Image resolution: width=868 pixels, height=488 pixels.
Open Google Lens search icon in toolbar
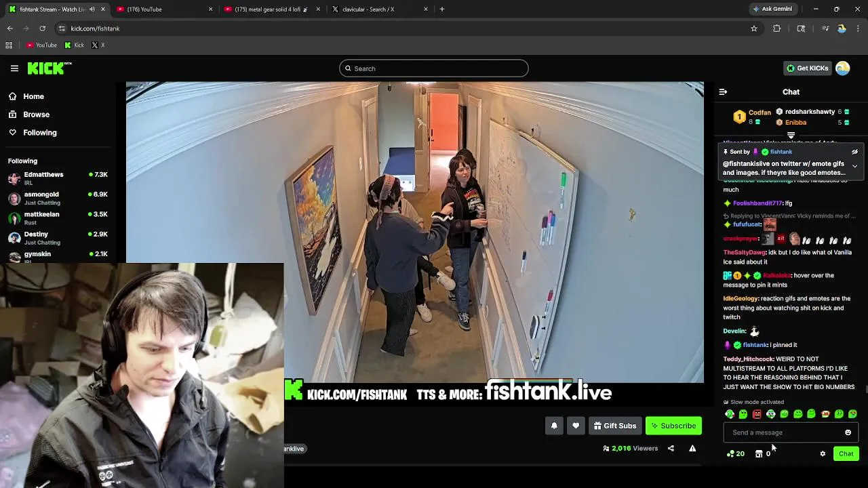[x=801, y=28]
